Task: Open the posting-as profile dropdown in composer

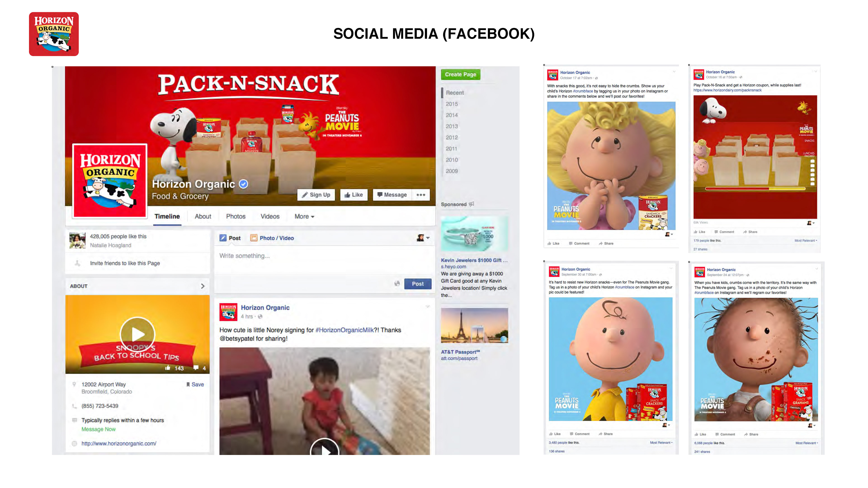Action: coord(423,238)
